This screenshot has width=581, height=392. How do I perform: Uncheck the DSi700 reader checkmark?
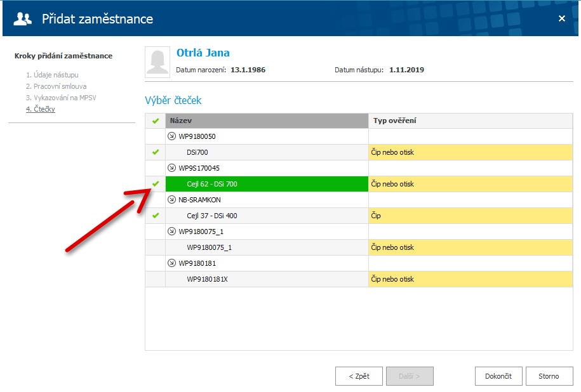[x=156, y=152]
